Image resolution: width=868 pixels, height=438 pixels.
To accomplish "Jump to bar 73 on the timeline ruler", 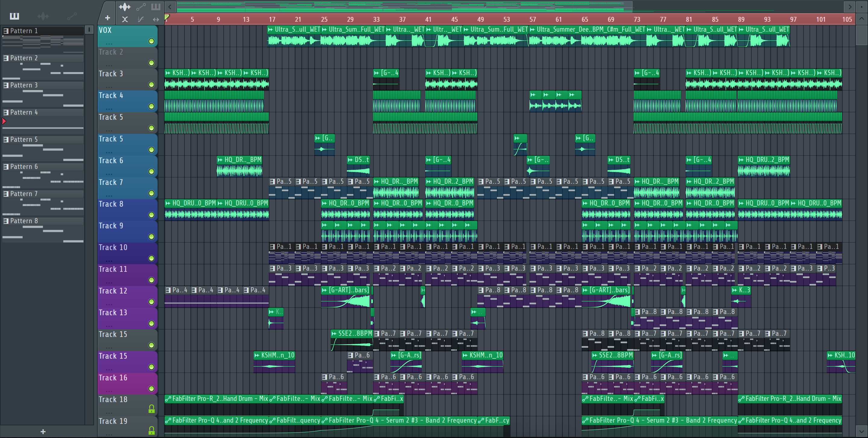I will point(637,19).
